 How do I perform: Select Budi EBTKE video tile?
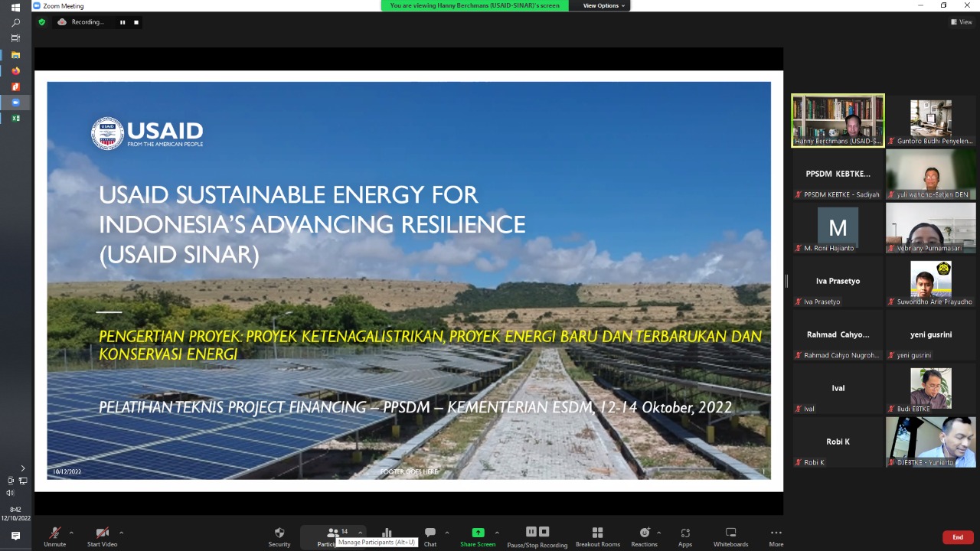(931, 388)
